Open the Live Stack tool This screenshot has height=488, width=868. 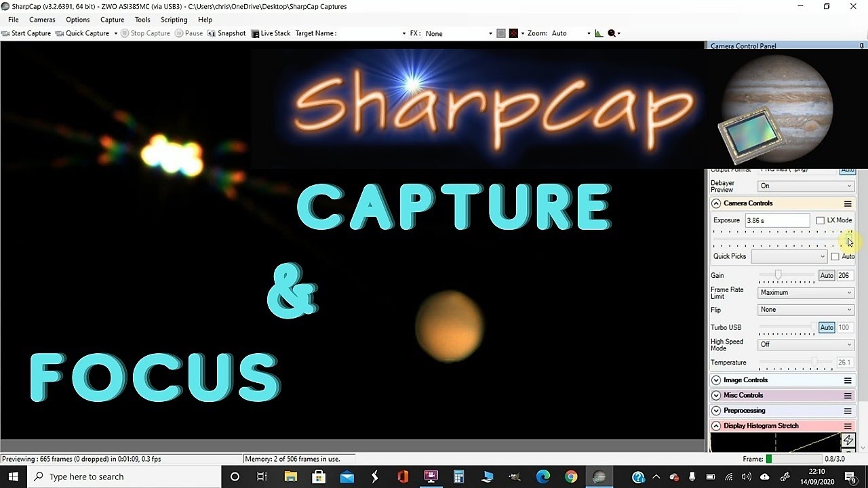click(271, 33)
